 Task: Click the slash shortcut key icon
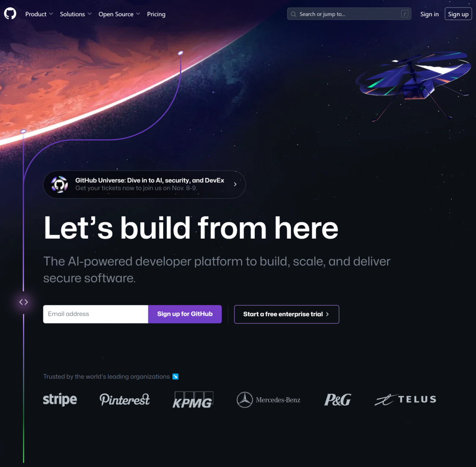pos(404,13)
